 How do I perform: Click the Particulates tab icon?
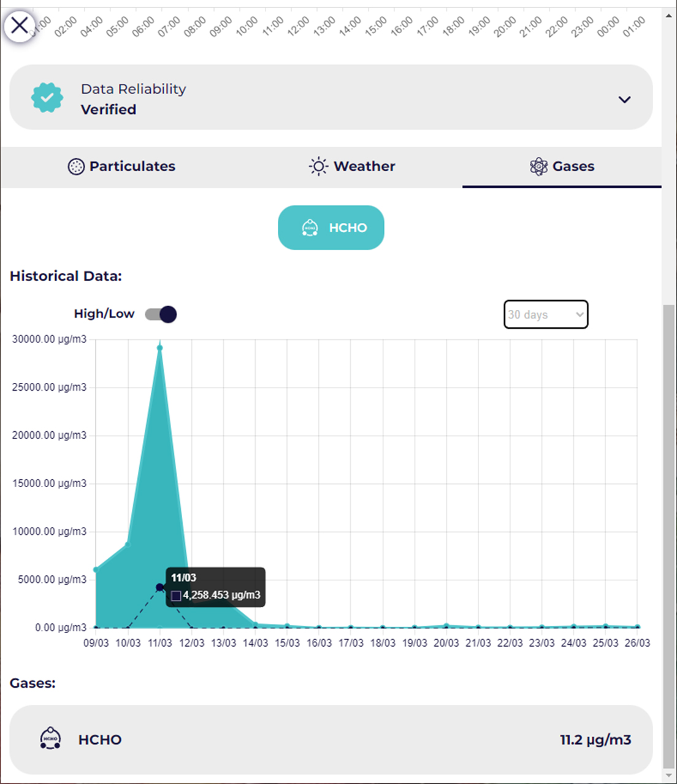[x=76, y=167]
